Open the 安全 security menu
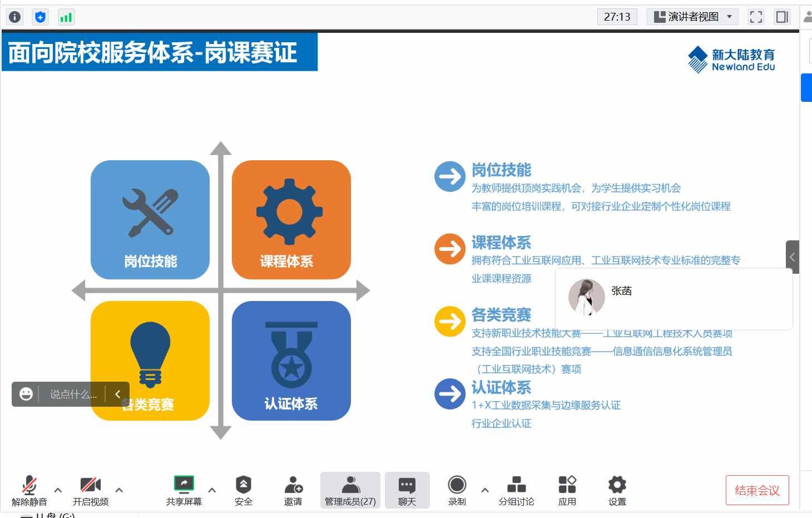This screenshot has height=518, width=812. 243,490
